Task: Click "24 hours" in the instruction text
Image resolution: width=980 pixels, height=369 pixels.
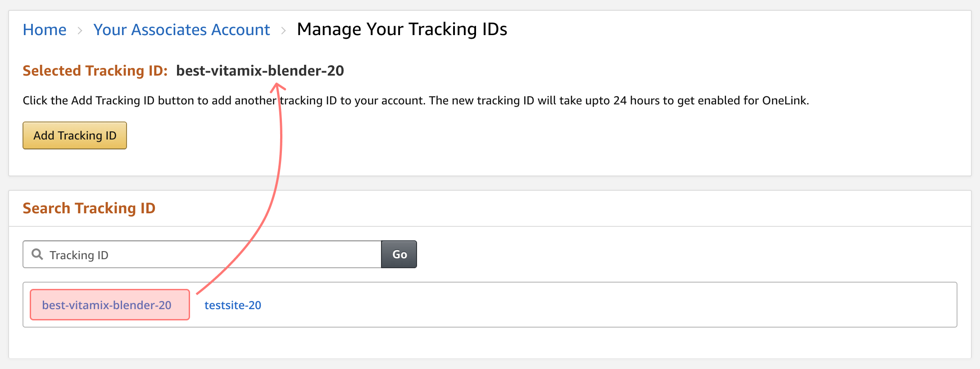Action: pos(641,100)
